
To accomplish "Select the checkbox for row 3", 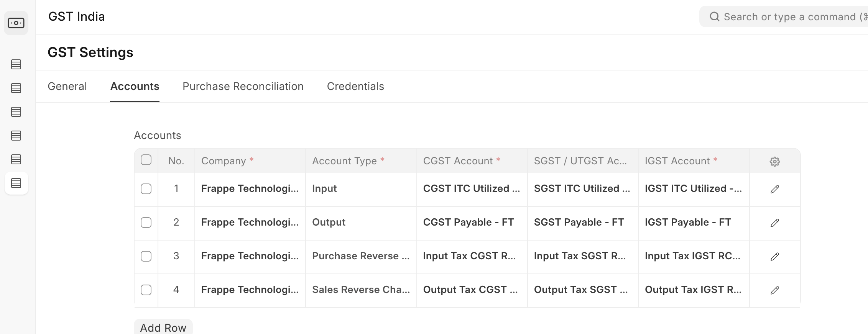I will [x=146, y=256].
